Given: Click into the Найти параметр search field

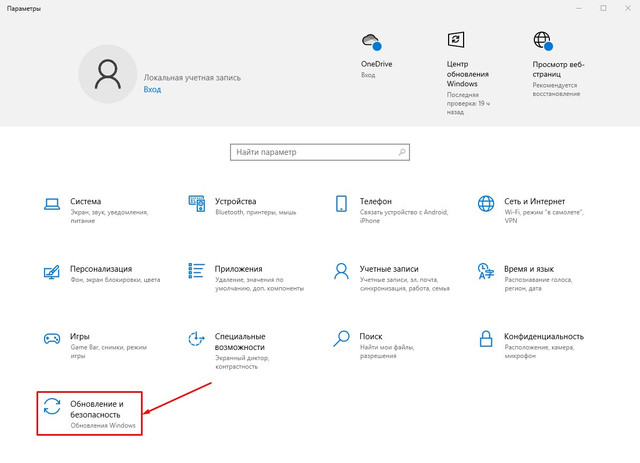Looking at the screenshot, I should (312, 152).
